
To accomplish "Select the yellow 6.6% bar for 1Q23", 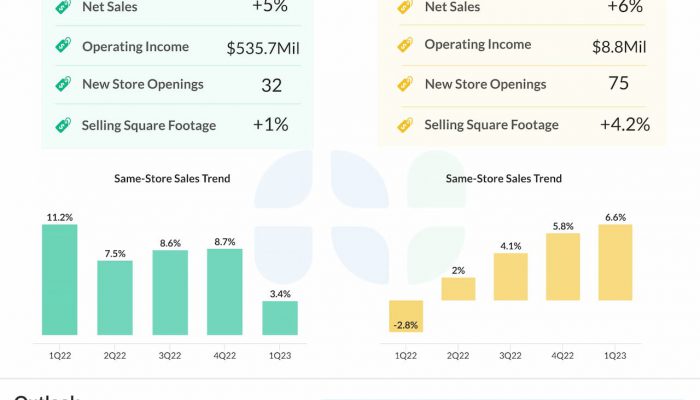I will (615, 262).
